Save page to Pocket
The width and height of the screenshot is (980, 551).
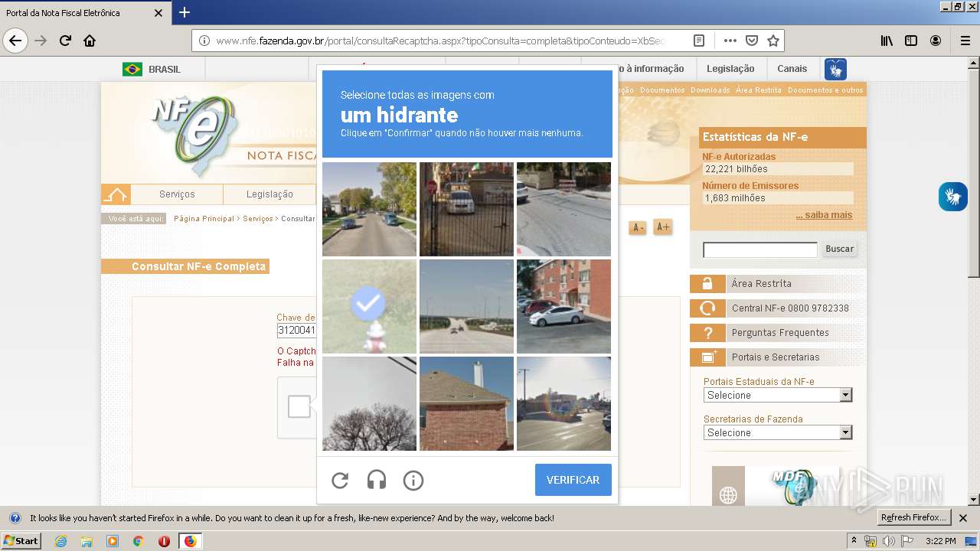(752, 41)
